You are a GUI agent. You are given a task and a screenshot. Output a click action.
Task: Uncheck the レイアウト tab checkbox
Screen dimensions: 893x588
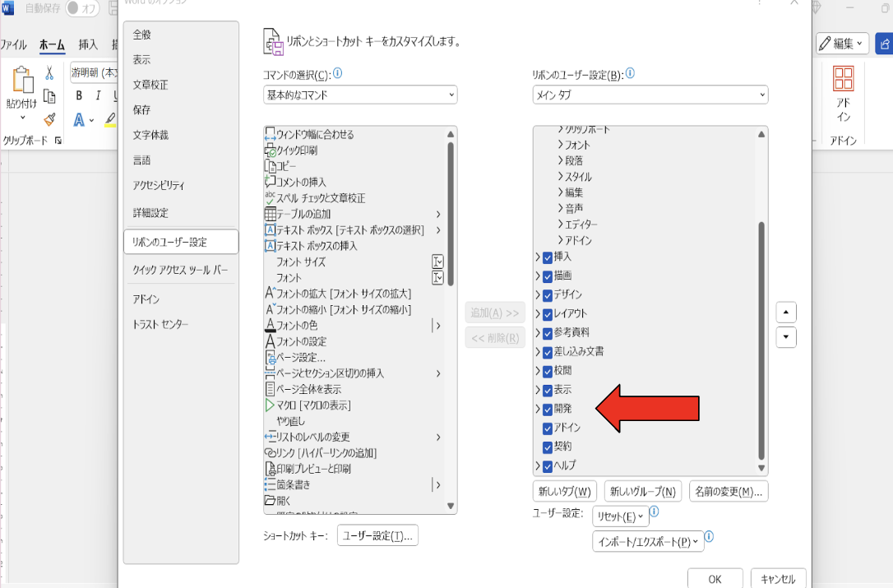[x=548, y=314]
